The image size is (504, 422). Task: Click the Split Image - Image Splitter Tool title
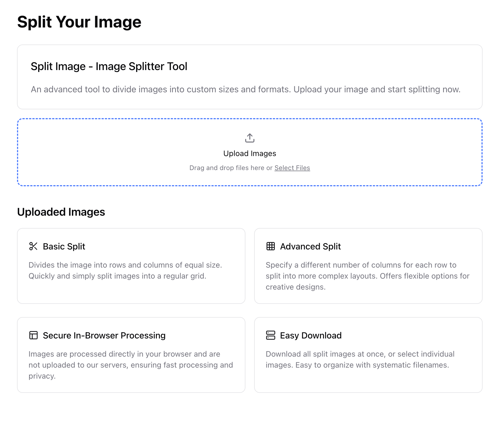[109, 66]
